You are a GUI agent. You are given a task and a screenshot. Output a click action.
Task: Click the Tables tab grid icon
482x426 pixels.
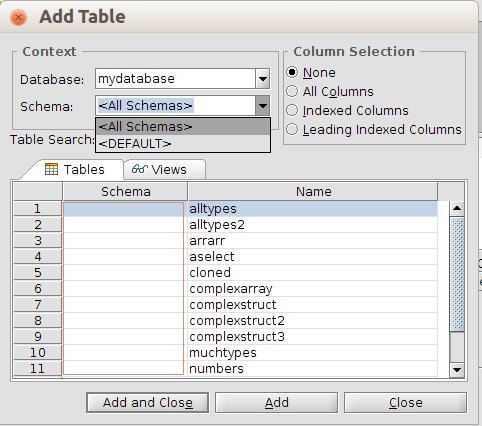[x=51, y=169]
